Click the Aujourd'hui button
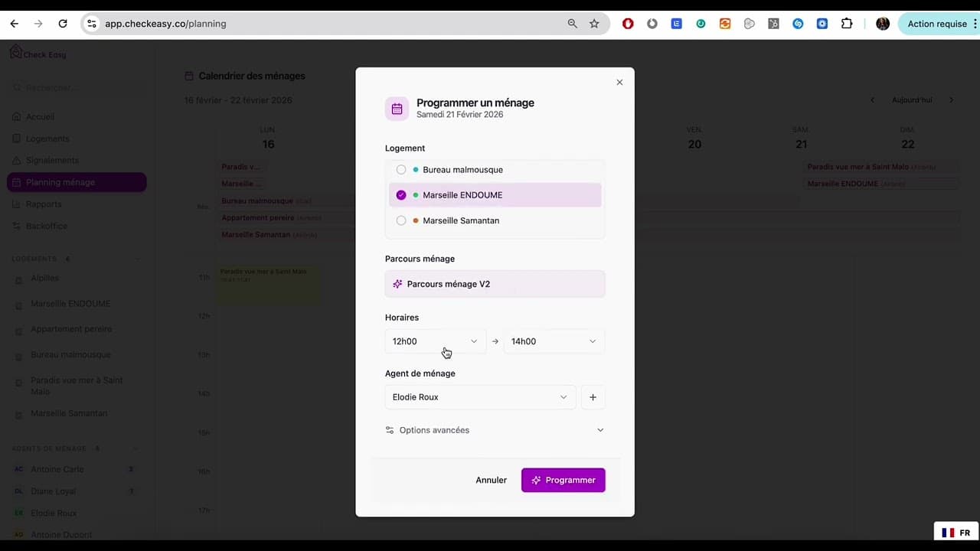The height and width of the screenshot is (551, 980). tap(912, 100)
